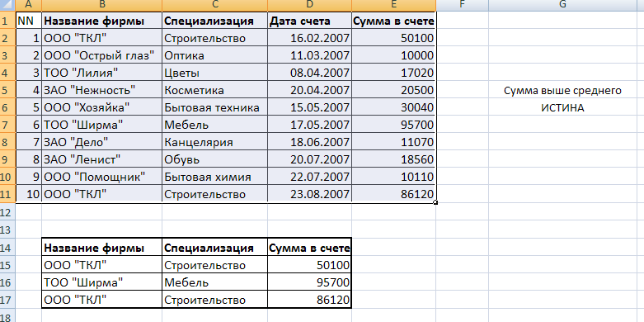
Task: Select row 17 header
Action: [x=7, y=300]
